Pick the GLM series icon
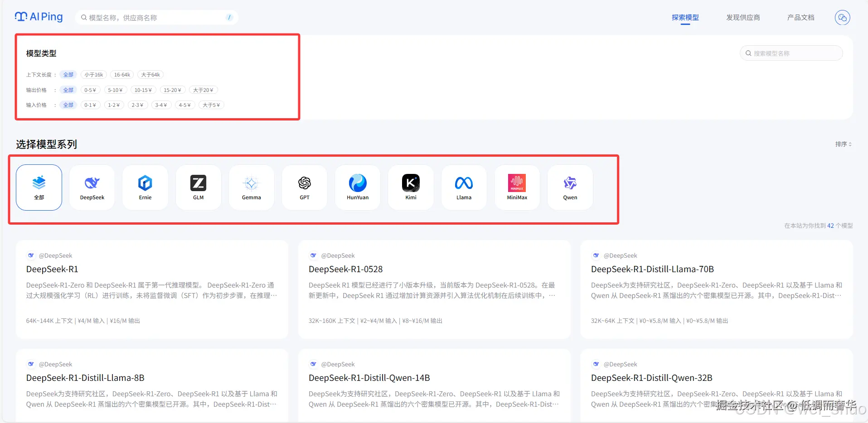The height and width of the screenshot is (423, 868). [198, 183]
